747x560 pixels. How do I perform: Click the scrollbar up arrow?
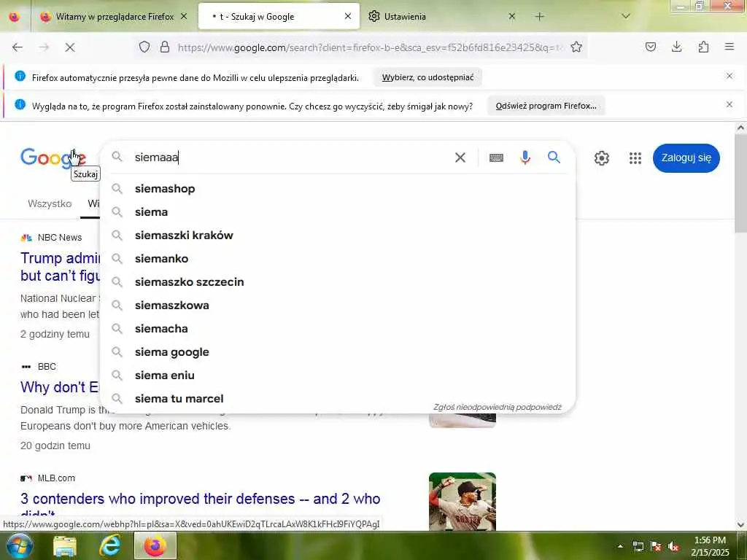740,128
